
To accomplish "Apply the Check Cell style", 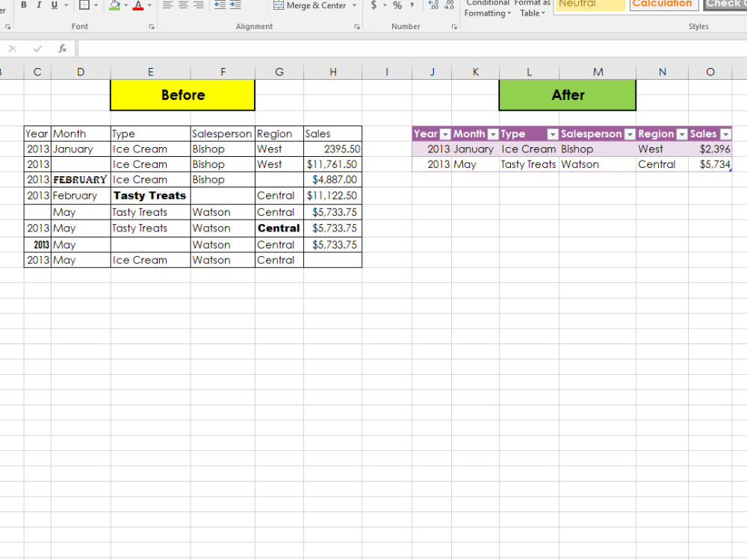I will click(x=725, y=4).
